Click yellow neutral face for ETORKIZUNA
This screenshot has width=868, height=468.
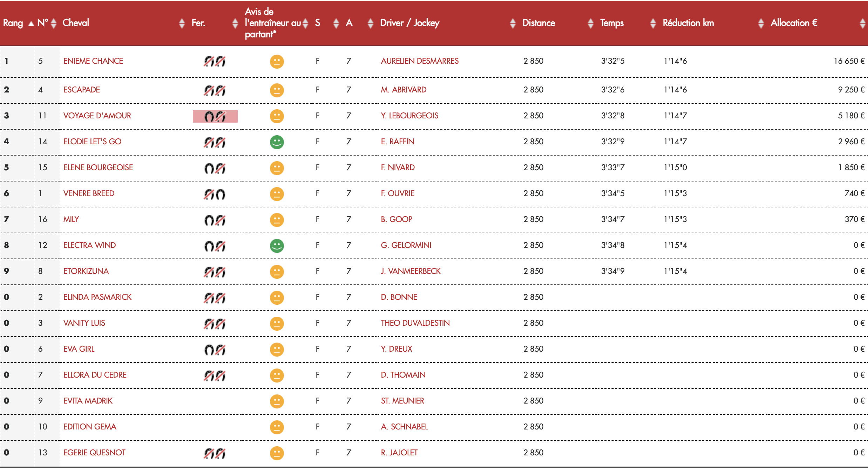[x=277, y=272]
